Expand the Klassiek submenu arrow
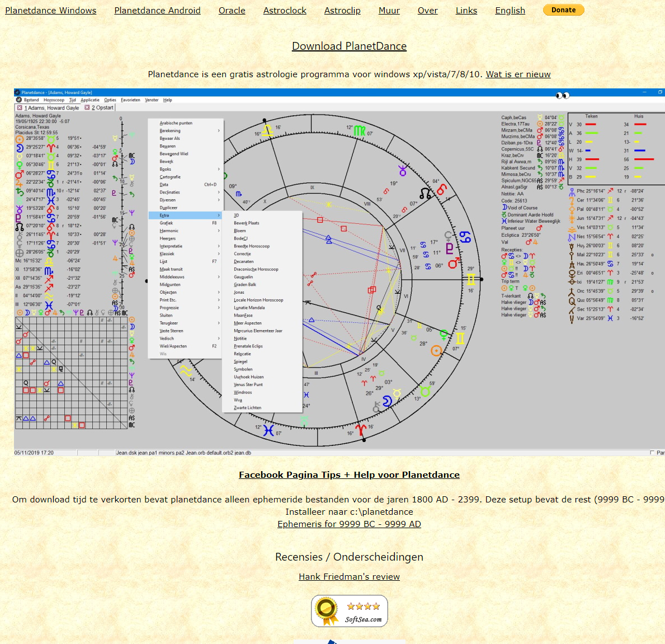Viewport: 665px width, 644px height. pyautogui.click(x=219, y=253)
